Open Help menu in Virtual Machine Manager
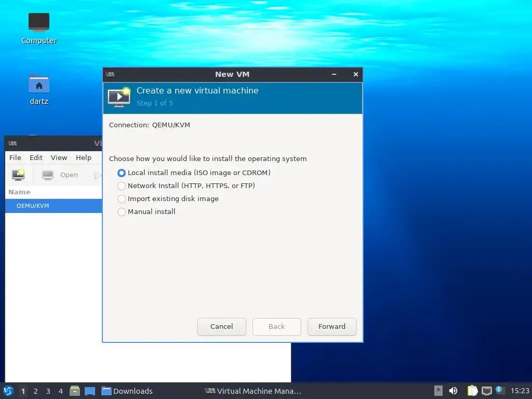The width and height of the screenshot is (532, 399). [x=84, y=157]
